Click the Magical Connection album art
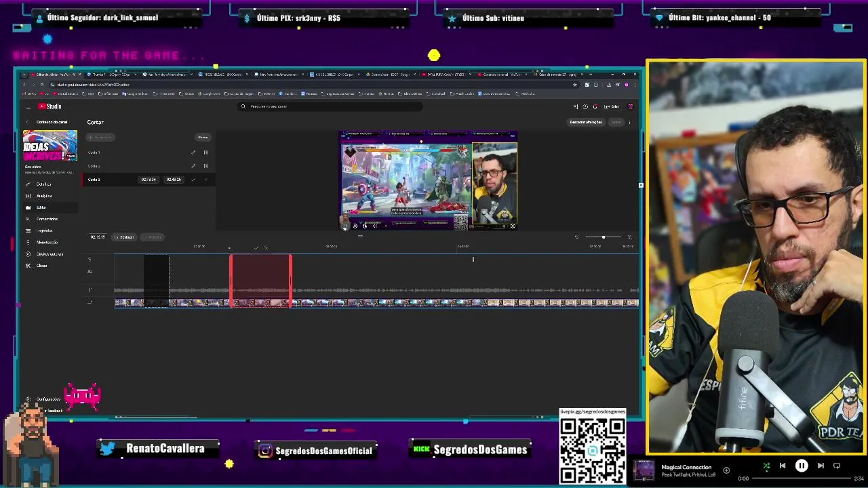Image resolution: width=868 pixels, height=488 pixels. pyautogui.click(x=644, y=470)
